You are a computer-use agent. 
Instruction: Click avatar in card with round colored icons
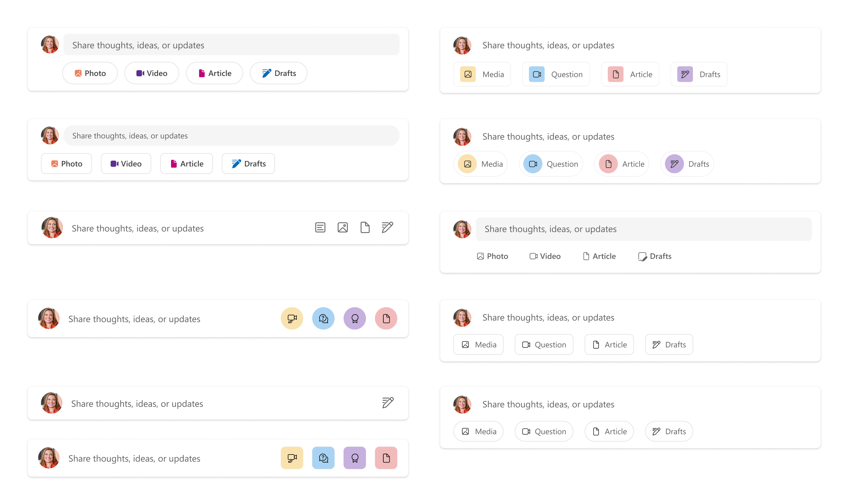pos(49,318)
